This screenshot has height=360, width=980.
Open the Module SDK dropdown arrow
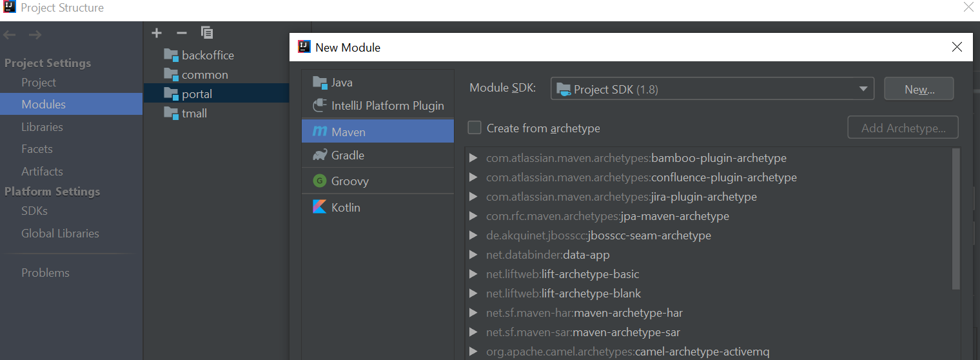point(863,90)
